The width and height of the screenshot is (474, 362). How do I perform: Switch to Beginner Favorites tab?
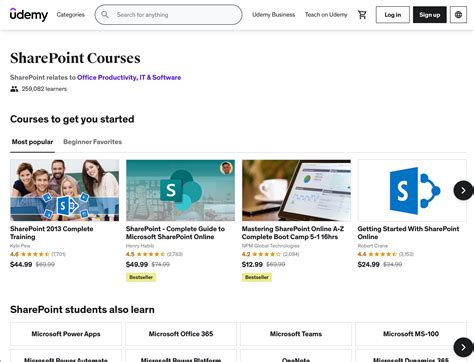(x=92, y=142)
